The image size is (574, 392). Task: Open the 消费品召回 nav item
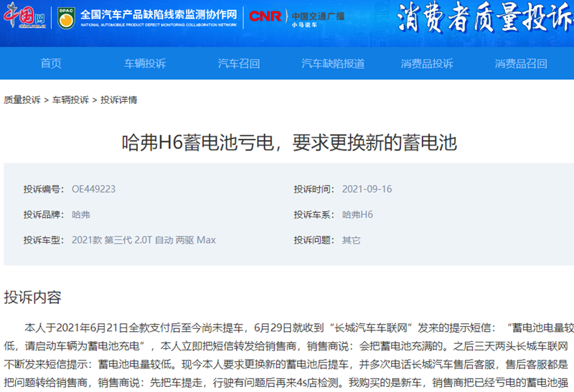point(521,64)
